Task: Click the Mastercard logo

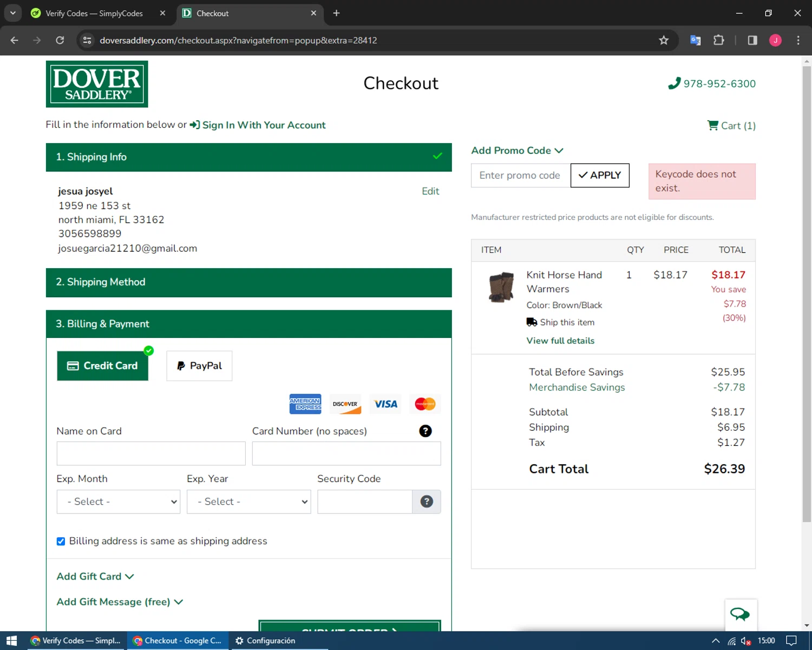Action: (425, 404)
